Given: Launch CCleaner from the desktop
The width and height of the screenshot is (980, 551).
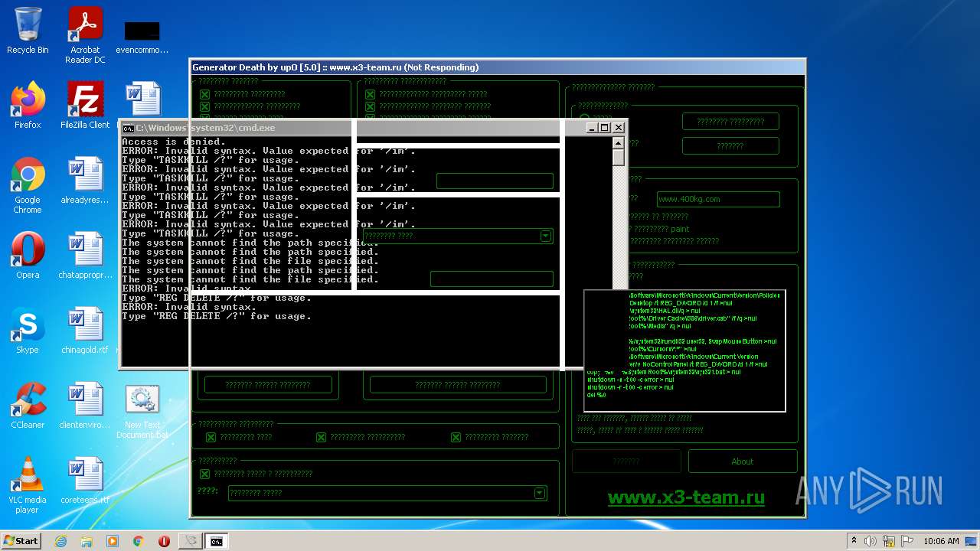Looking at the screenshot, I should click(x=28, y=406).
